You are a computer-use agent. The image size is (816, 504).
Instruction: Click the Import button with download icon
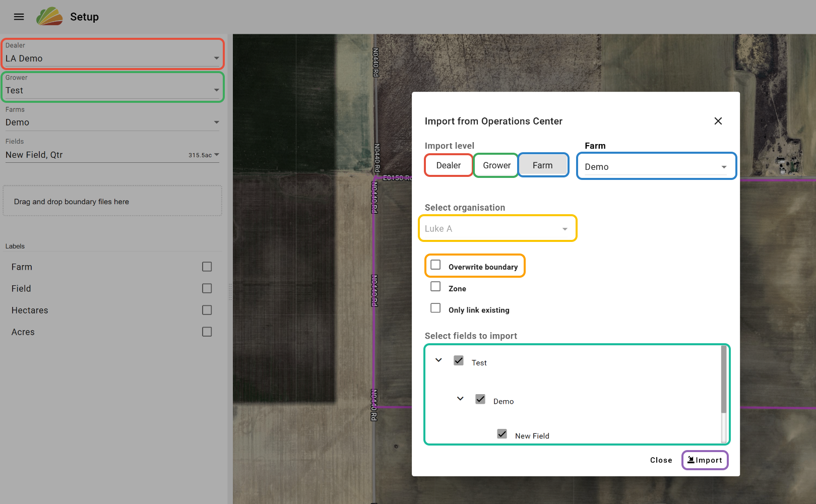(x=705, y=460)
